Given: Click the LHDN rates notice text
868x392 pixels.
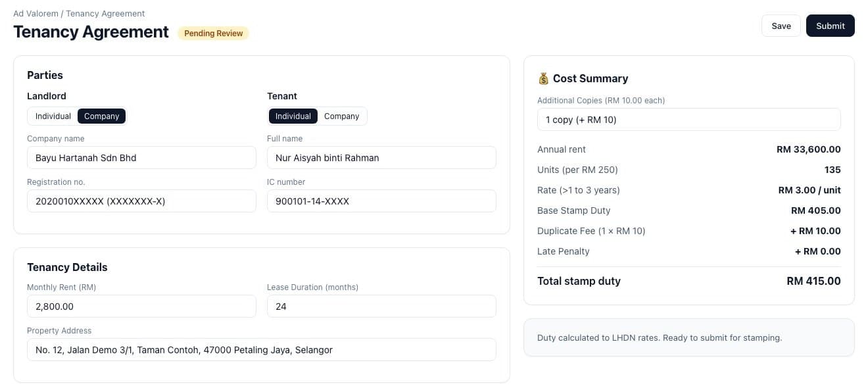Looking at the screenshot, I should (660, 337).
